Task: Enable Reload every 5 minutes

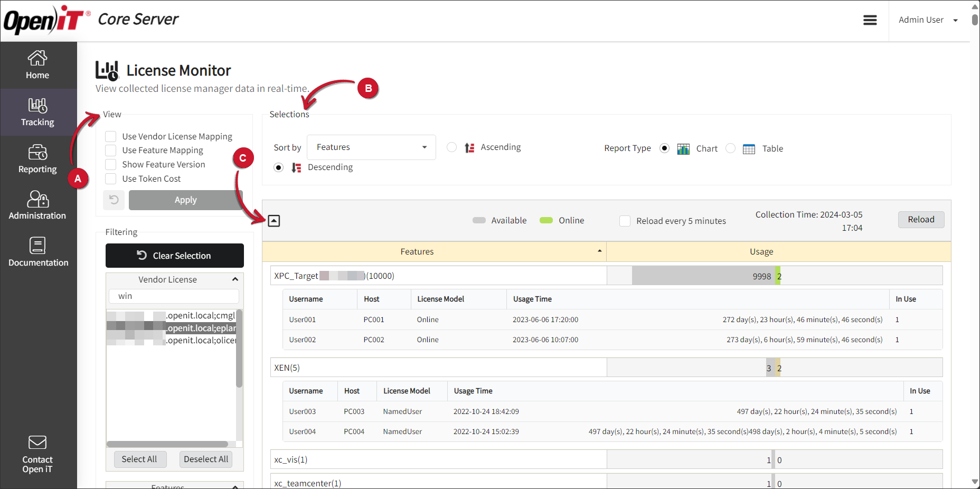Action: coord(625,221)
